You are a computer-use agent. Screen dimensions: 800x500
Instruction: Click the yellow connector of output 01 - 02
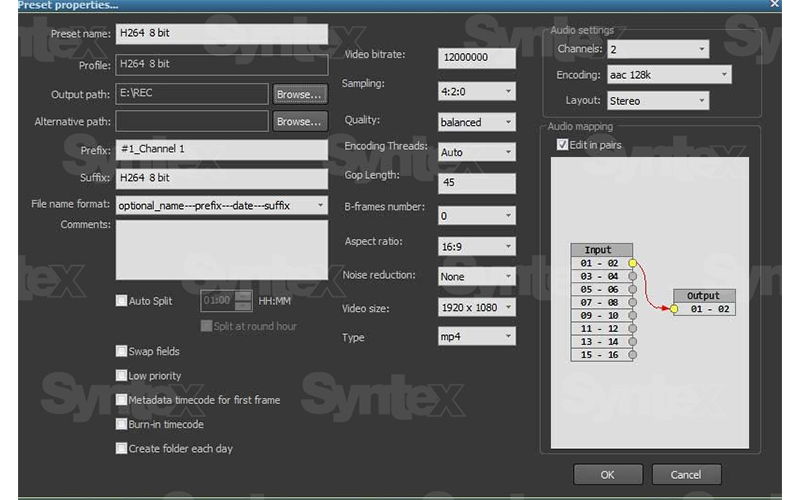(674, 309)
